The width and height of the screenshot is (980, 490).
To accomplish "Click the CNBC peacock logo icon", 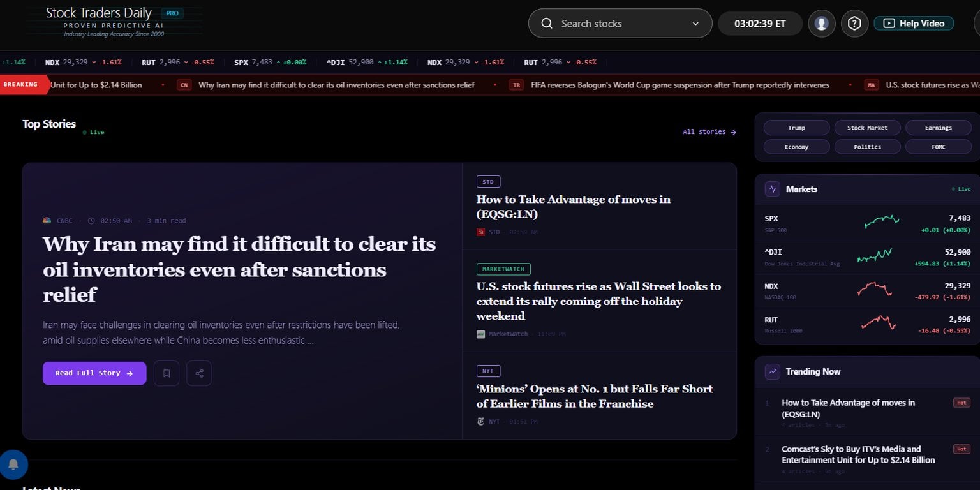I will tap(47, 221).
